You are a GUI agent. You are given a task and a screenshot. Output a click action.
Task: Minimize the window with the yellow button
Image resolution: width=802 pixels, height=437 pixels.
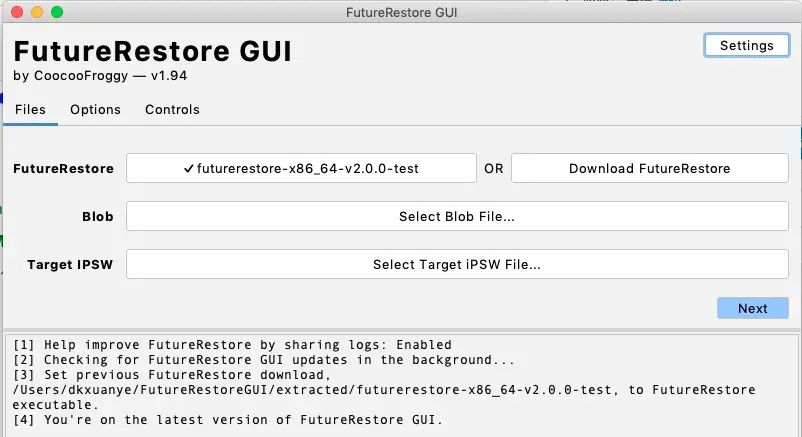click(37, 13)
